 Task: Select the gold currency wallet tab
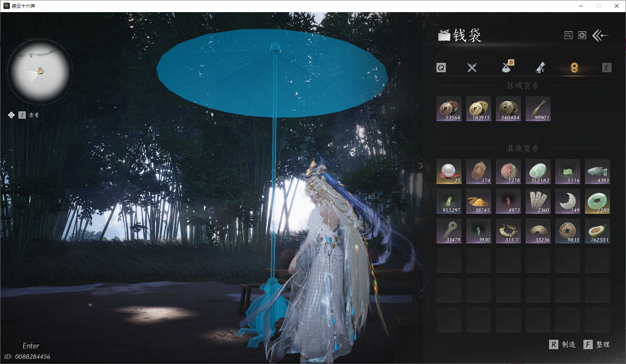(574, 68)
